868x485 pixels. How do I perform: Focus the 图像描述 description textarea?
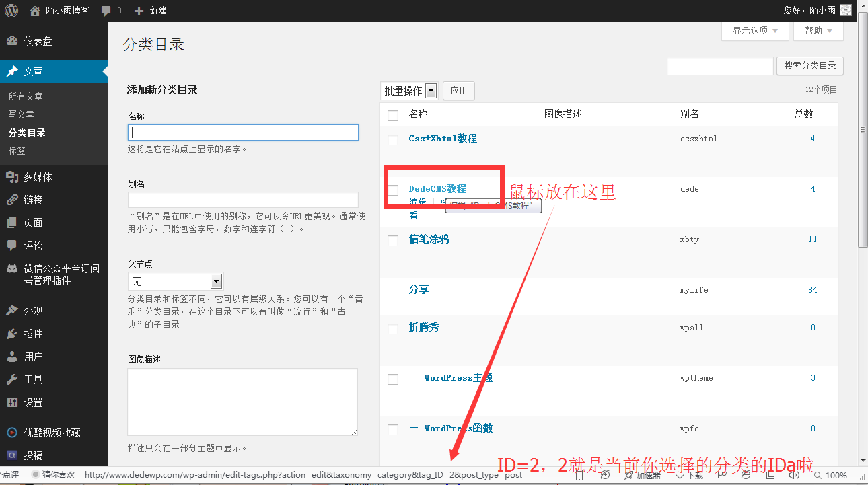coord(242,402)
